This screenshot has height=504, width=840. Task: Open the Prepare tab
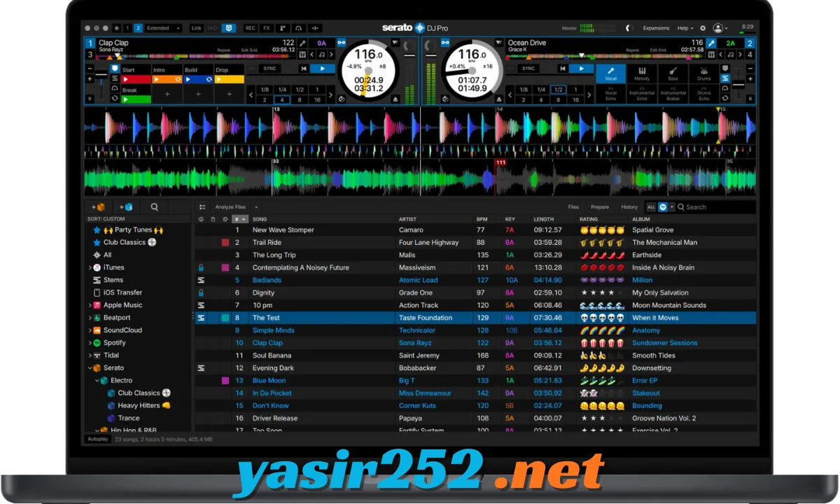[x=600, y=207]
